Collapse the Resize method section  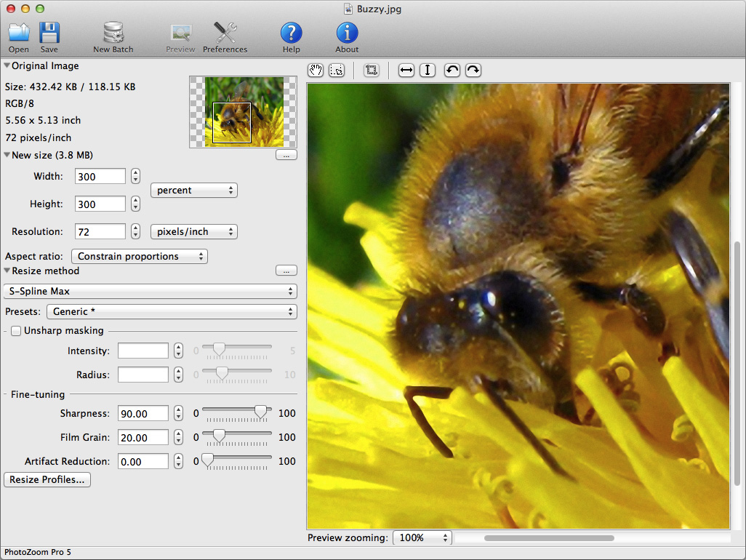(7, 271)
